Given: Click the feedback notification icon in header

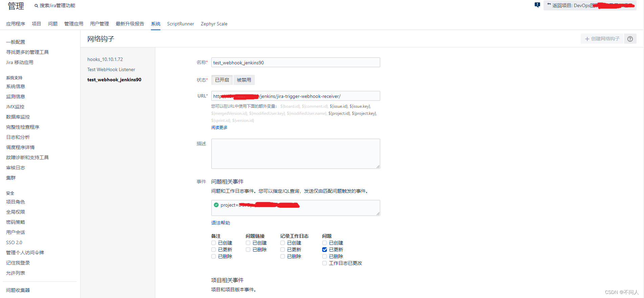Looking at the screenshot, I should click(537, 5).
